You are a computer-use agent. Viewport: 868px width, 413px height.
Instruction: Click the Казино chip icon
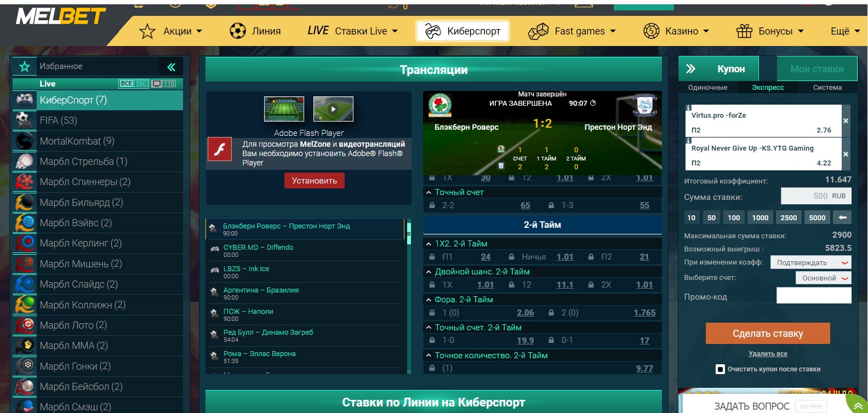651,31
